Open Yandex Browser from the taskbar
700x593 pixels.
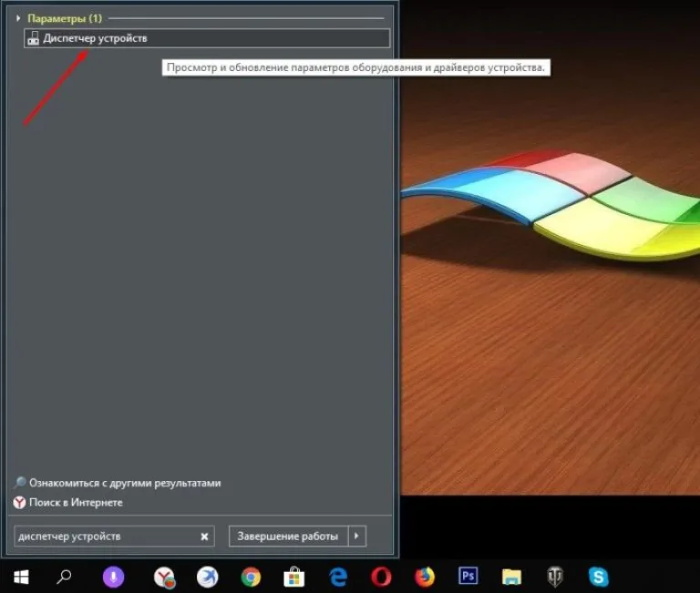click(x=164, y=577)
